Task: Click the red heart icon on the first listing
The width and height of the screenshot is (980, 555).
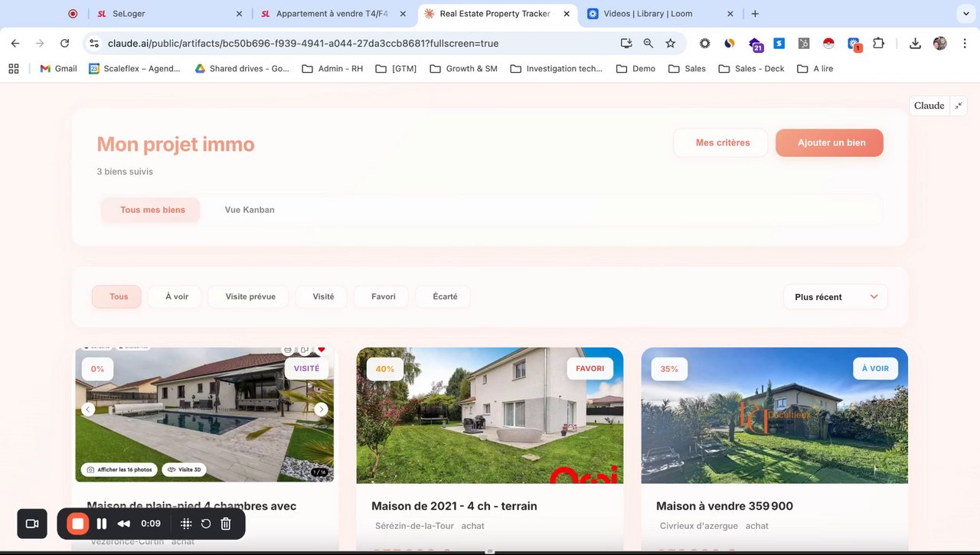Action: pyautogui.click(x=322, y=350)
